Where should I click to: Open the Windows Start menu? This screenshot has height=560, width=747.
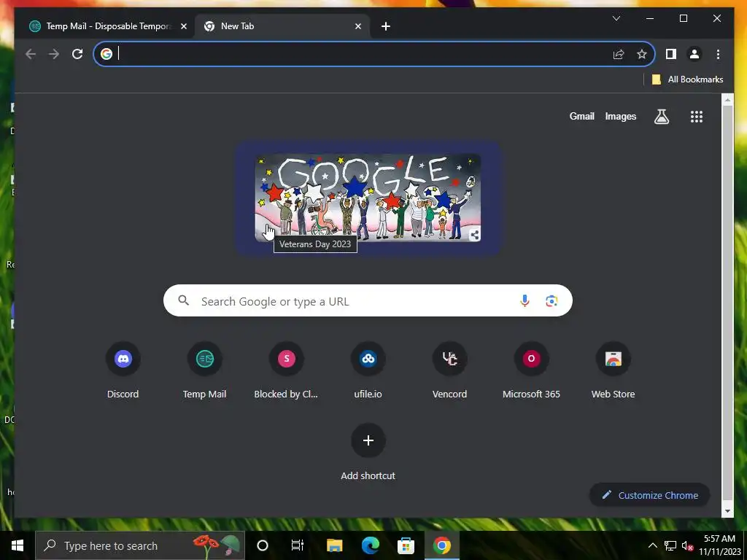coord(18,545)
